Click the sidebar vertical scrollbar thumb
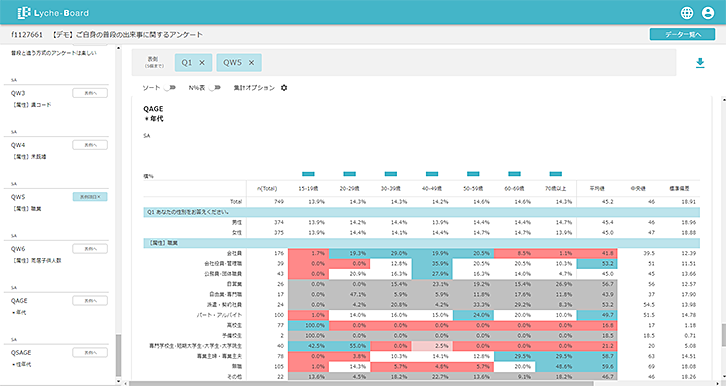Viewport: 726px width, 386px height. (118, 355)
